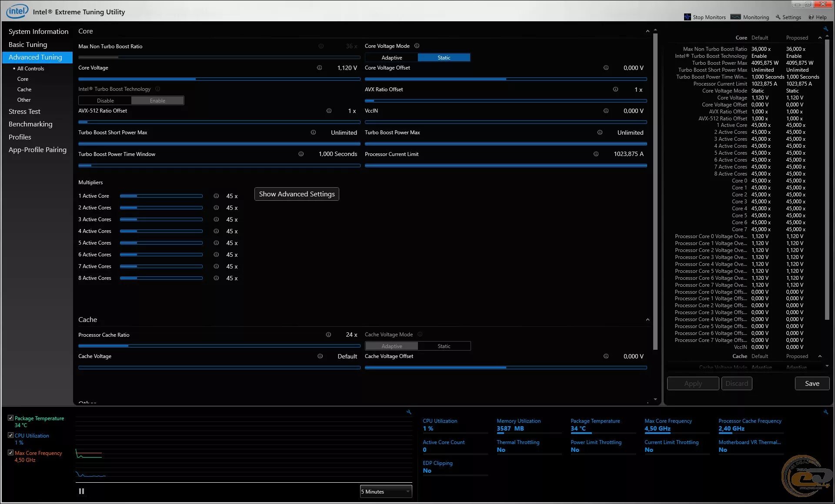Open System Information page
This screenshot has width=835, height=504.
coord(38,32)
